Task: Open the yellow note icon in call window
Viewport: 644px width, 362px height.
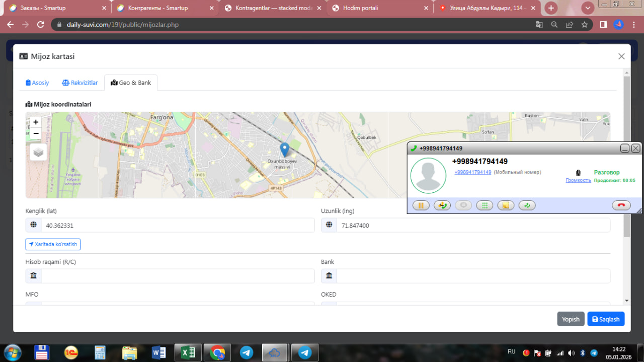Action: pos(506,205)
